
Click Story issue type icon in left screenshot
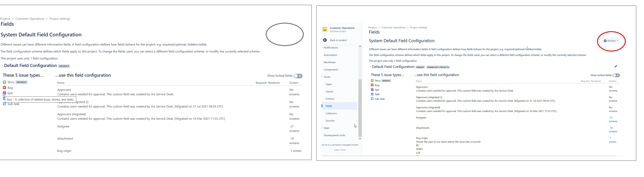(x=4, y=82)
